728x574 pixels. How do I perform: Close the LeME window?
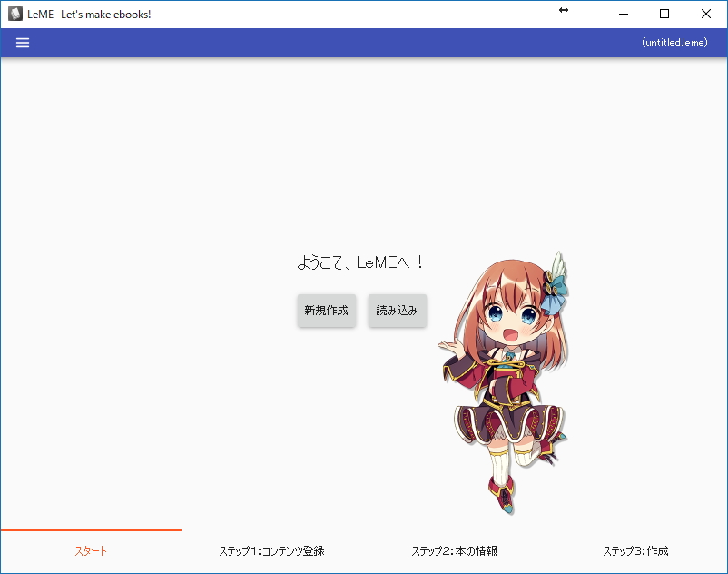point(705,14)
